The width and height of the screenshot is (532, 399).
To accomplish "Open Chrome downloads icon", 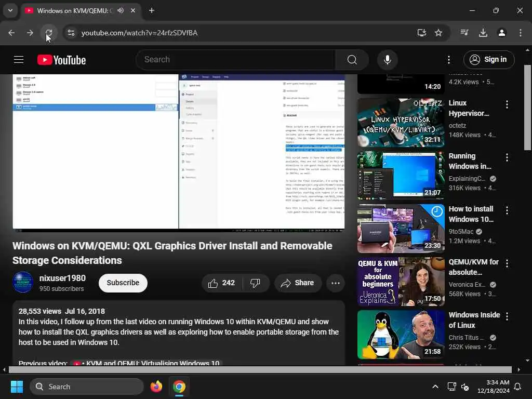I will 483,33.
